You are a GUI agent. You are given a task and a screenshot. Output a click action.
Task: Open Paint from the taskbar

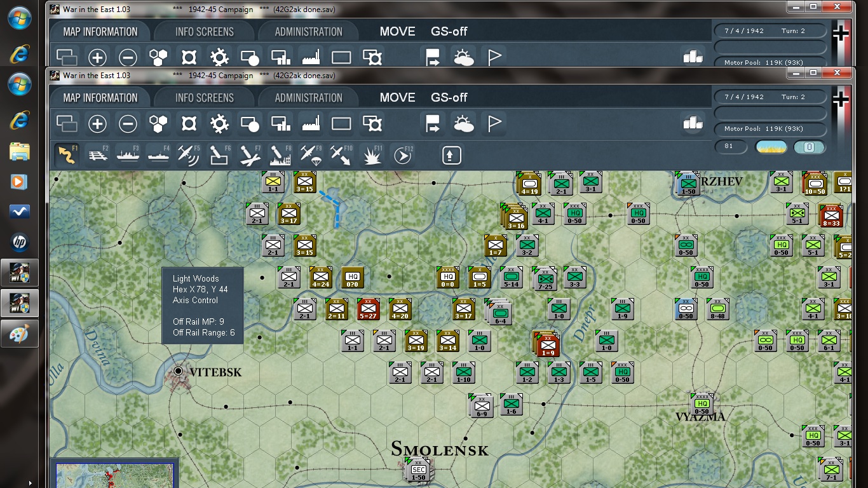20,333
